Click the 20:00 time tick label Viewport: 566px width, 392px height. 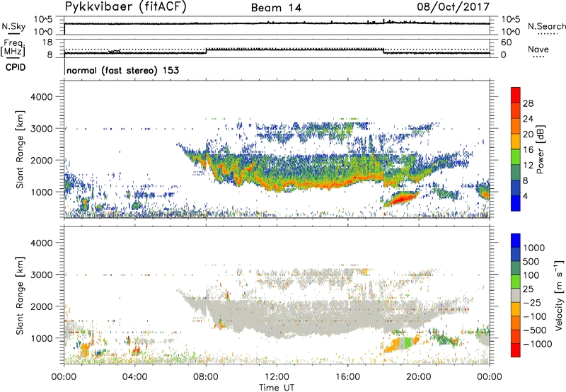click(419, 377)
